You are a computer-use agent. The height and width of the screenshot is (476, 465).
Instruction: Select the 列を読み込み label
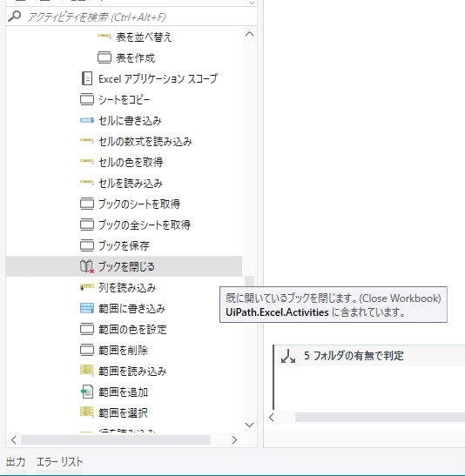point(127,288)
